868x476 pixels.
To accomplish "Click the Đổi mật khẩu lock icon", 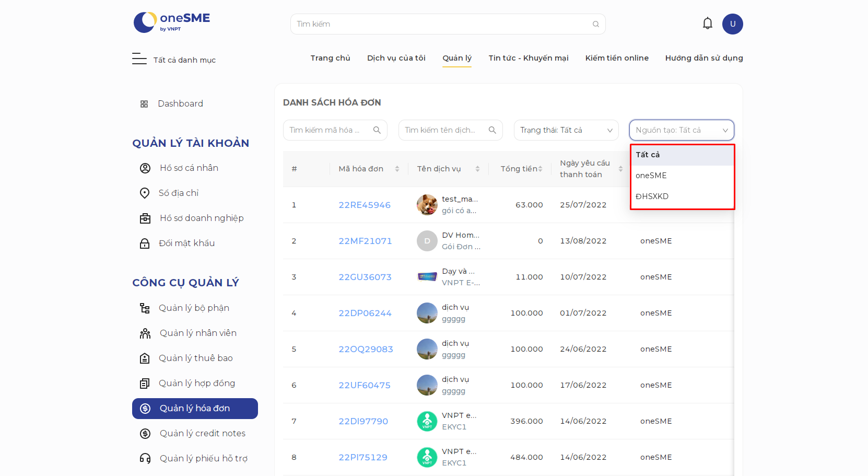I will (x=145, y=243).
